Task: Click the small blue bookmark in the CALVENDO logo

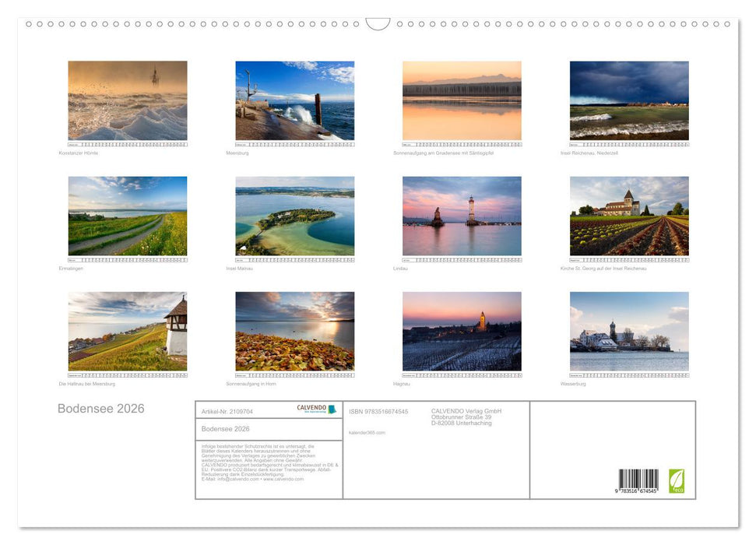Action: coord(330,408)
